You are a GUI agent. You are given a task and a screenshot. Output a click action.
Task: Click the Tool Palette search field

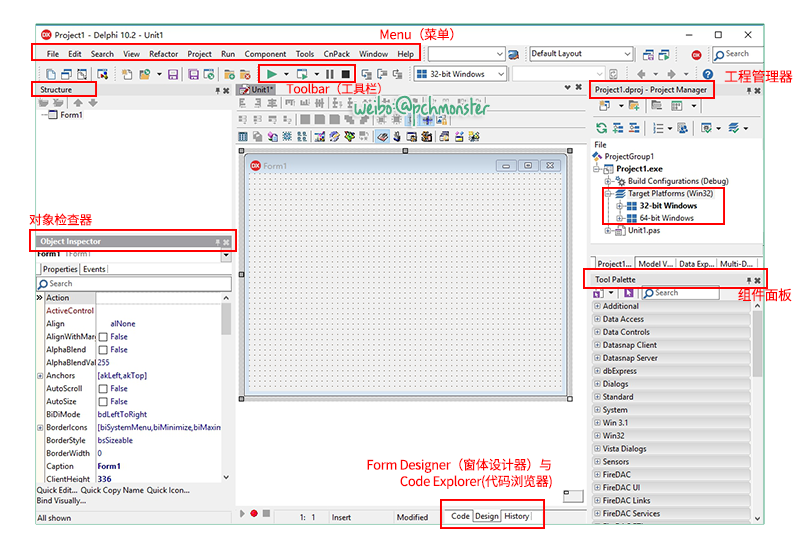(x=680, y=293)
